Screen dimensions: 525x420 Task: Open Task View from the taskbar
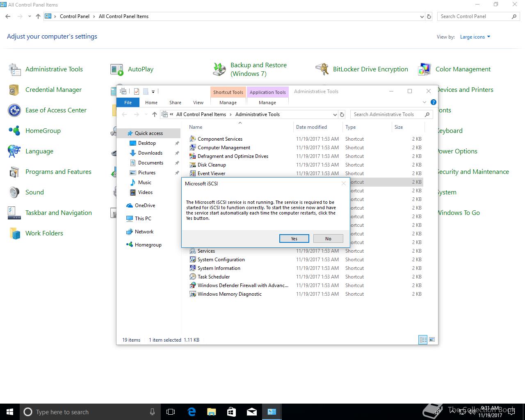point(171,412)
